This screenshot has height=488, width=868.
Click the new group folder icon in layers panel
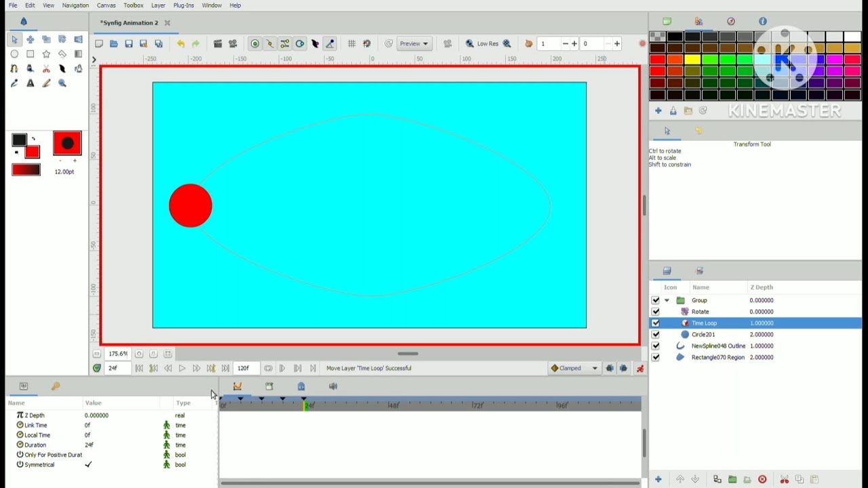(x=732, y=480)
